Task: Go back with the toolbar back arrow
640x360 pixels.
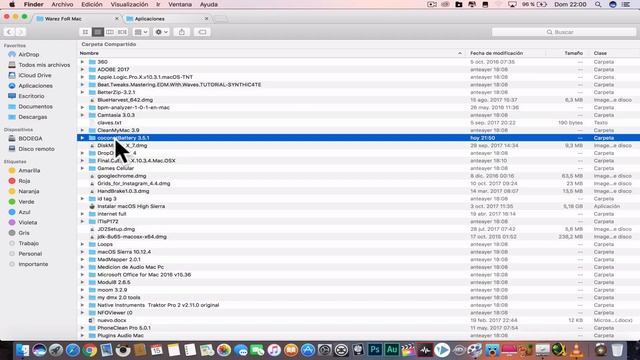Action: (x=9, y=32)
